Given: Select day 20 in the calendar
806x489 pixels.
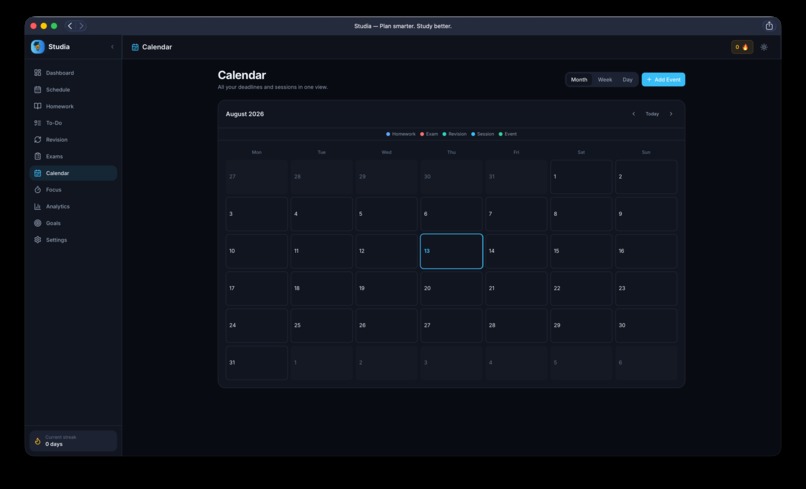Looking at the screenshot, I should (x=451, y=288).
